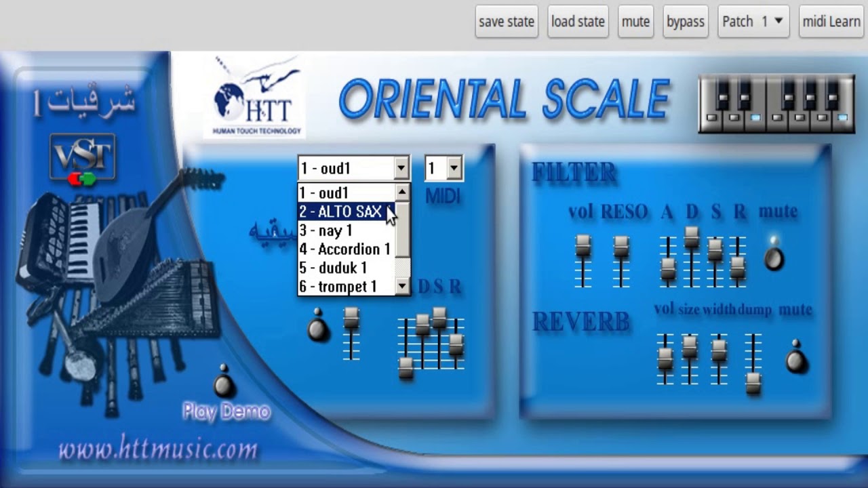868x488 pixels.
Task: Open the www.httmusic.com link
Action: click(158, 449)
